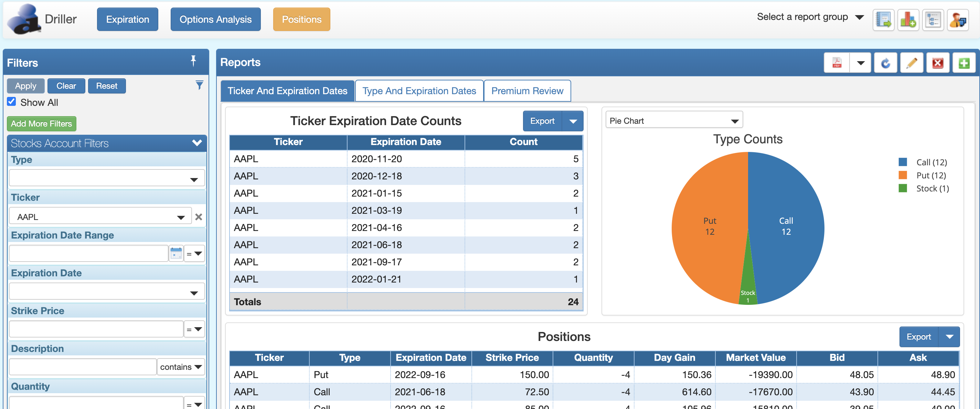Click the Call blue legend swatch
980x409 pixels.
pos(902,162)
